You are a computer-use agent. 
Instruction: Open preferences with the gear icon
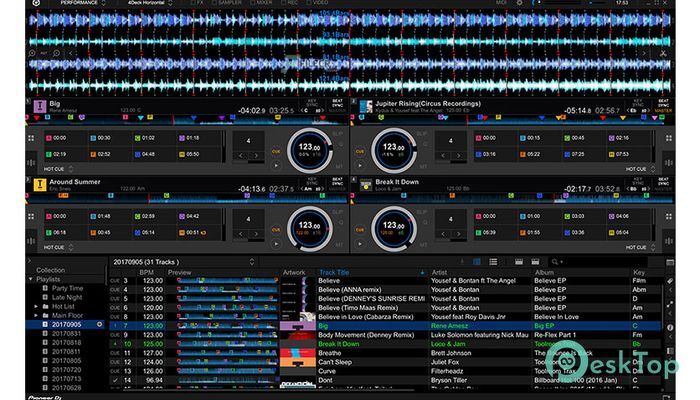click(x=519, y=3)
